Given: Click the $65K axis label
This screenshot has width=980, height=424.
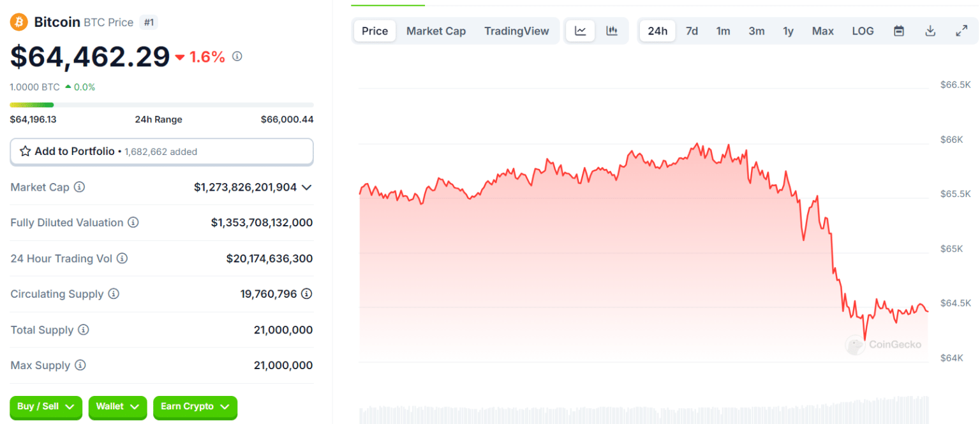Looking at the screenshot, I should 951,249.
